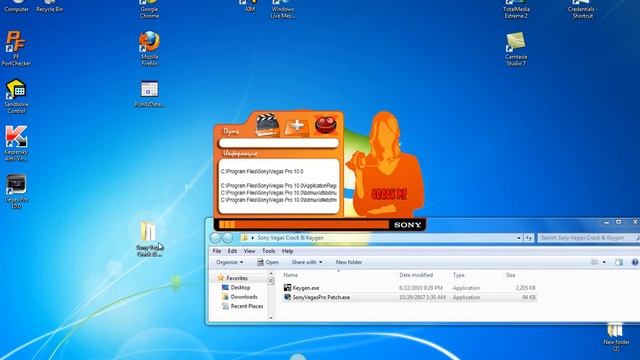Image resolution: width=640 pixels, height=360 pixels.
Task: Click the "94 KB" size cell
Action: (x=529, y=297)
